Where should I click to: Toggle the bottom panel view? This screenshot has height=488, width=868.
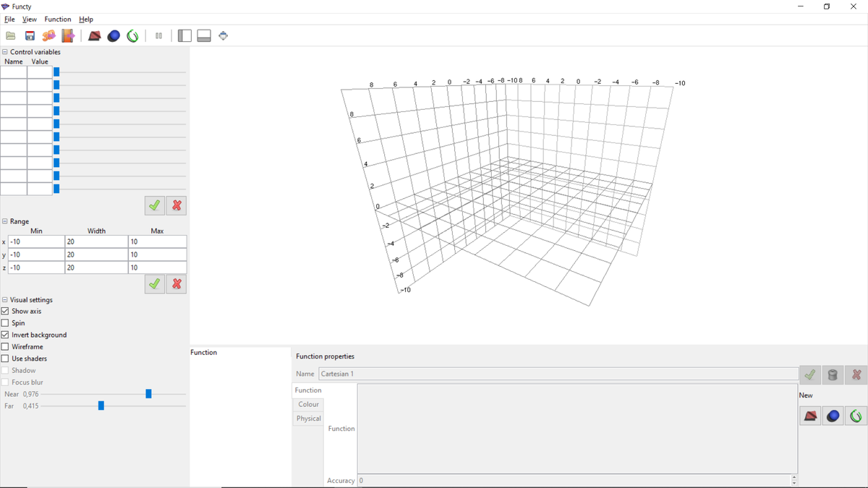204,35
